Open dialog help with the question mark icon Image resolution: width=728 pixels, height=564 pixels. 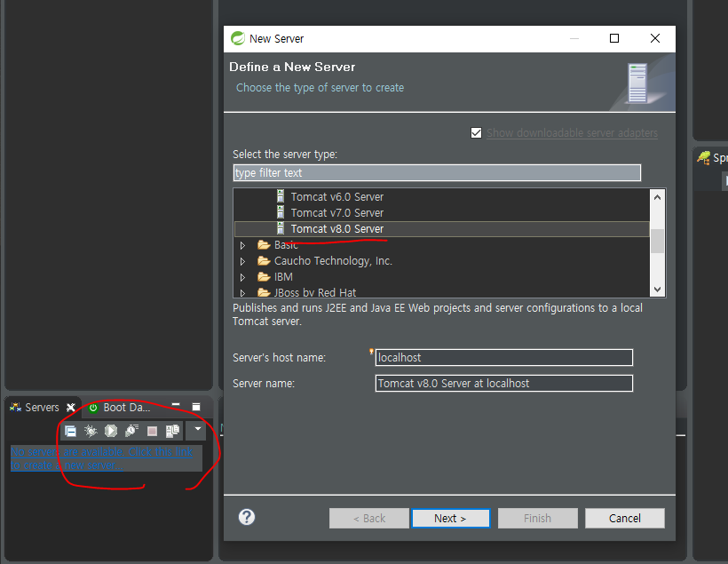pyautogui.click(x=247, y=517)
